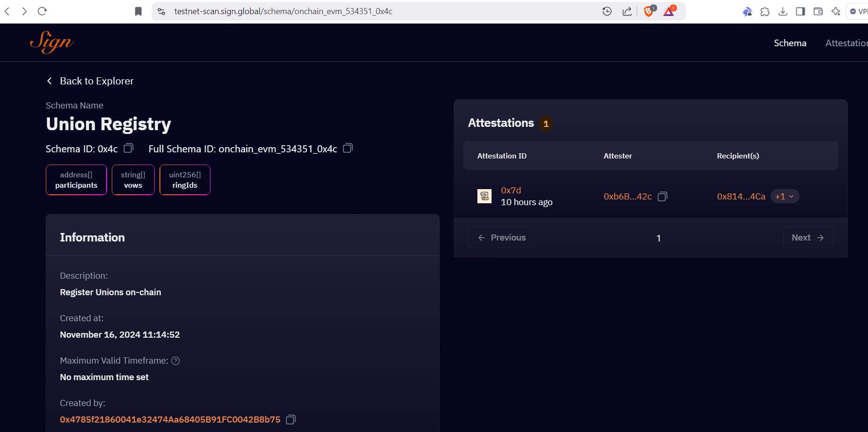Open Brave Shields lion icon
Viewport: 868px width, 432px height.
(x=650, y=11)
